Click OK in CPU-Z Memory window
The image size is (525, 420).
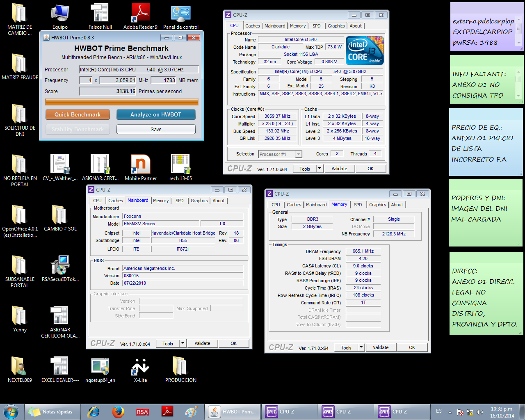412,347
